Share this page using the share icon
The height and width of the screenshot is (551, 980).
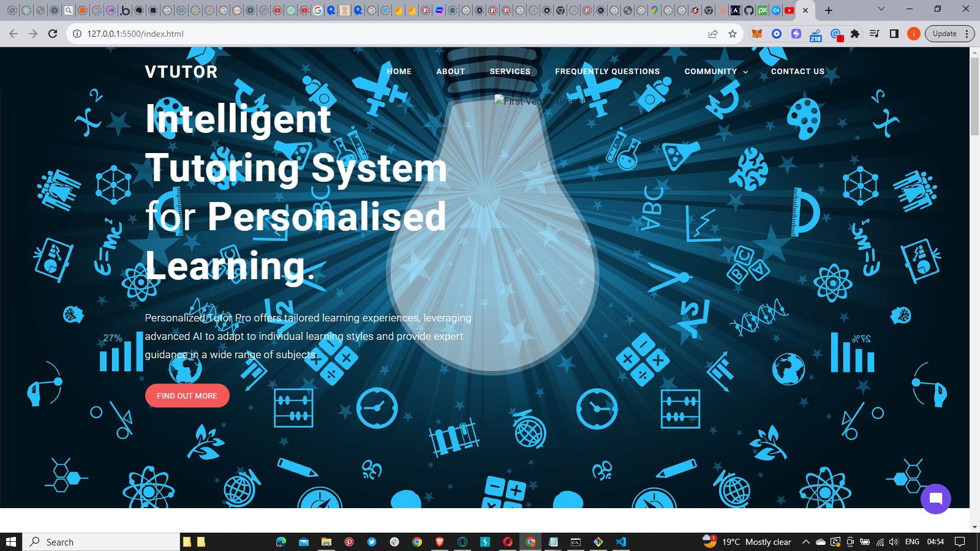tap(713, 34)
